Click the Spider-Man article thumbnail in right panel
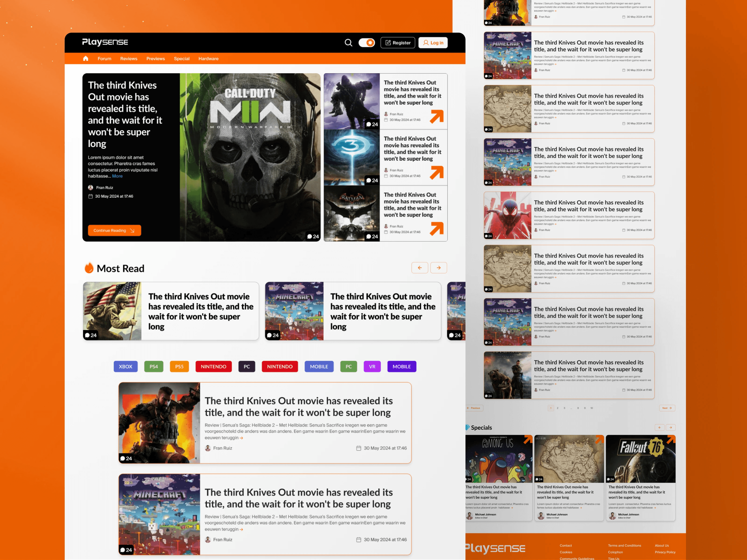747x560 pixels. 507,216
